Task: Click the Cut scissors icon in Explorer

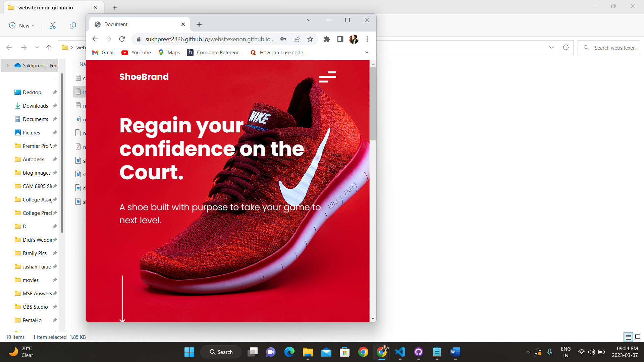Action: [x=53, y=25]
